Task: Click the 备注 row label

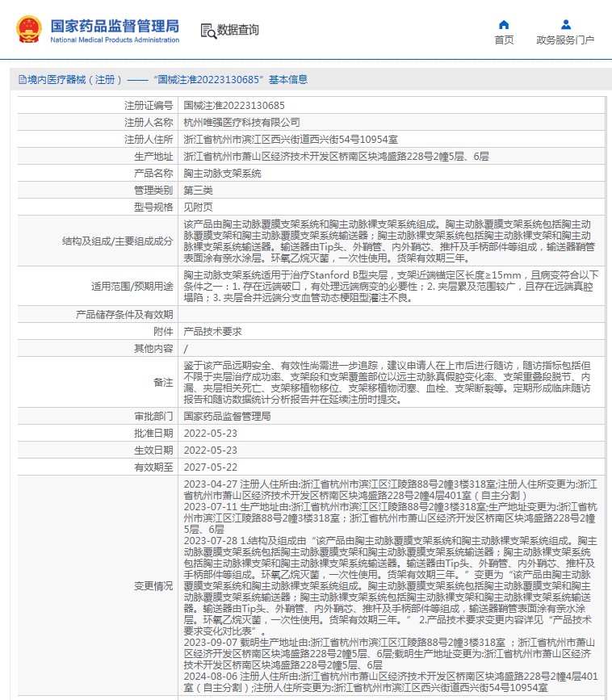Action: [163, 383]
